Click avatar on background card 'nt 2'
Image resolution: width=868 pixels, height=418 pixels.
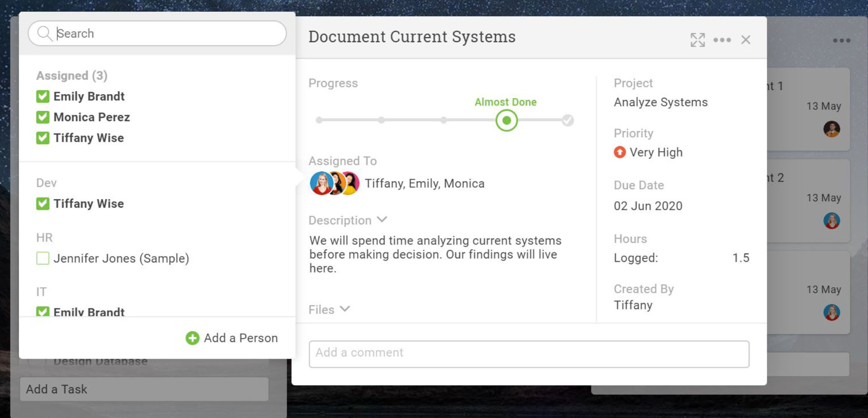click(x=832, y=221)
